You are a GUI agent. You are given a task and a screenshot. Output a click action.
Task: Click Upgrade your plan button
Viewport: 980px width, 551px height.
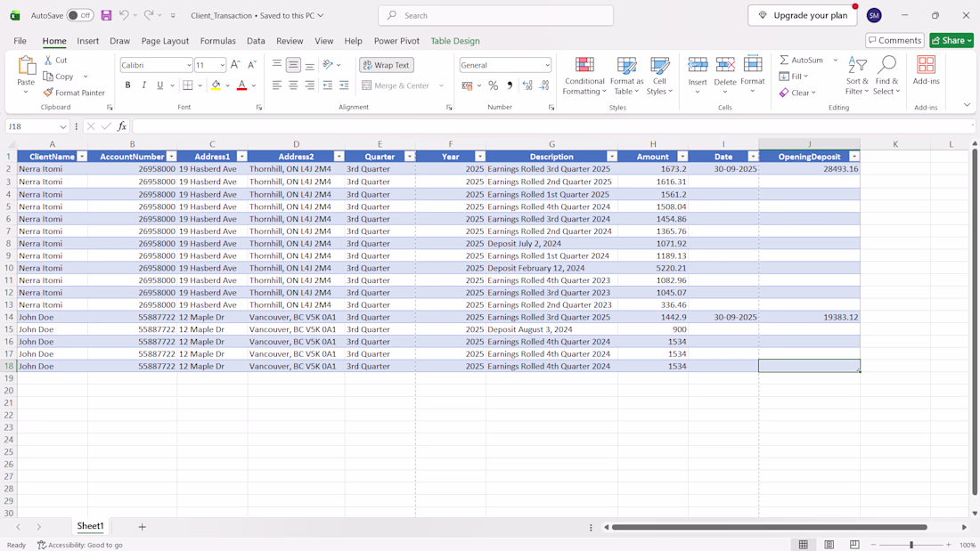pos(803,15)
